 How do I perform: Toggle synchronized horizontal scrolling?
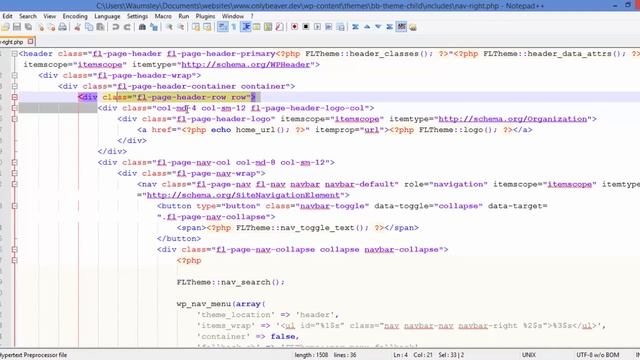click(x=207, y=27)
